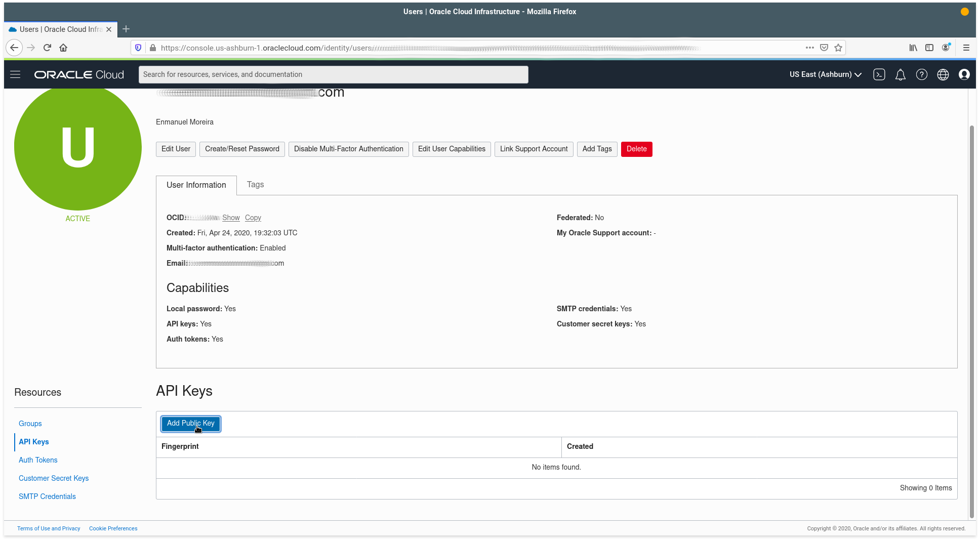Viewport: 980px width, 541px height.
Task: Click the Add Public Key button
Action: click(191, 424)
